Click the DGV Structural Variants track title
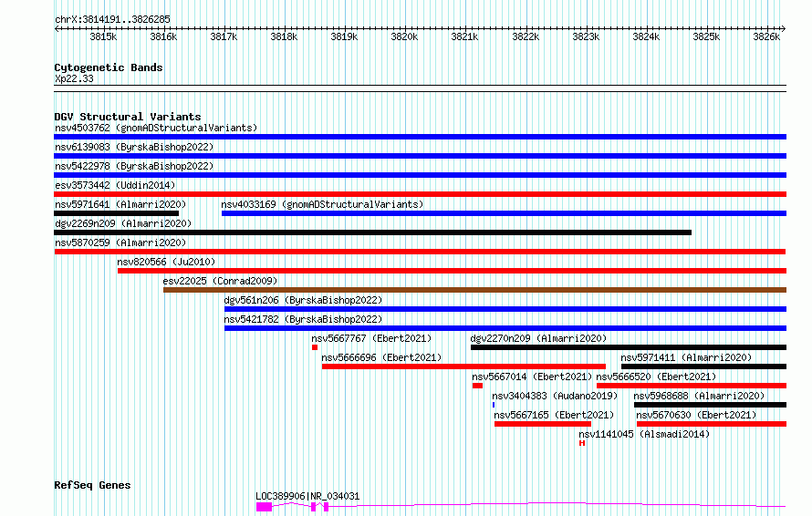This screenshot has width=812, height=516. pos(128,117)
